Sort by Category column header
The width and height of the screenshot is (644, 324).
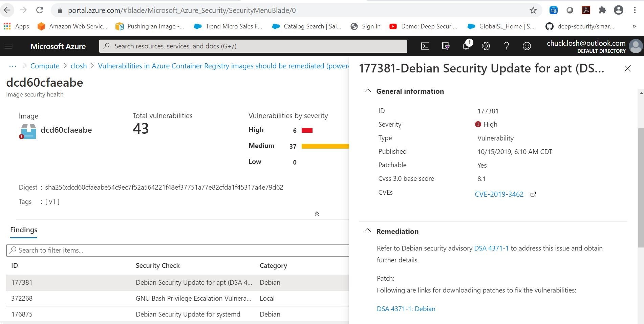[273, 266]
